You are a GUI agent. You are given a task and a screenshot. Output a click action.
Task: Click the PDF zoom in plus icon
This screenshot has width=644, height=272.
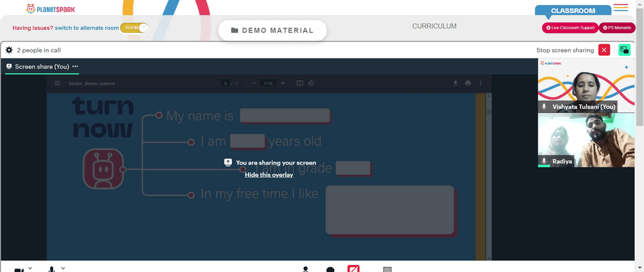[283, 84]
